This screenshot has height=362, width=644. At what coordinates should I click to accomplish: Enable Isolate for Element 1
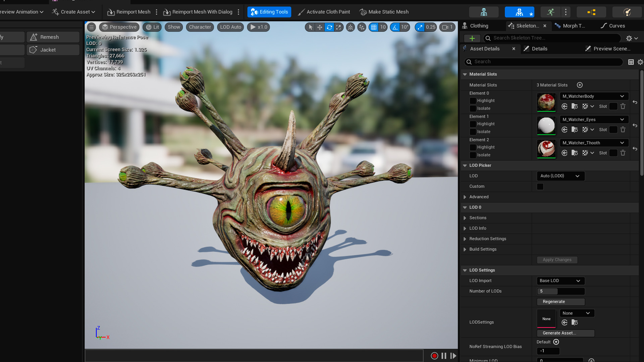(x=473, y=132)
